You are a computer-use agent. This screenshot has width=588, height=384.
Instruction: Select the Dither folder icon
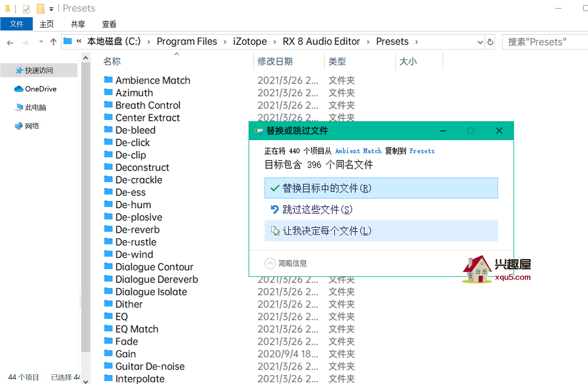108,303
